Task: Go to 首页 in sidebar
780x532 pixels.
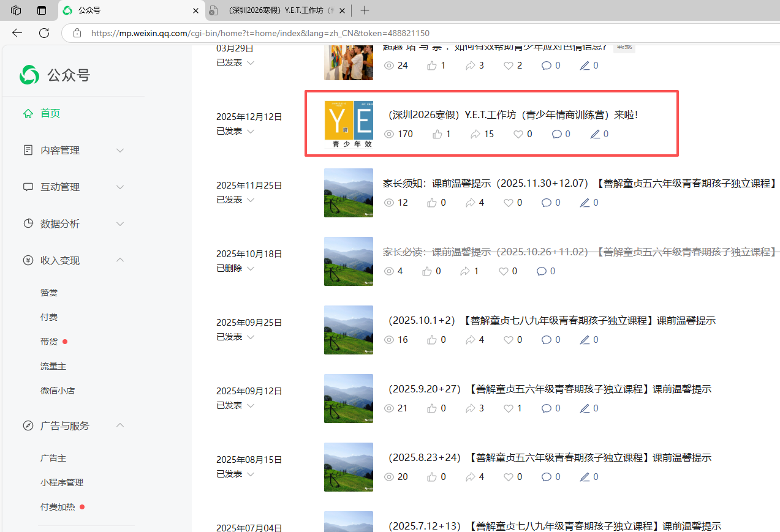Action: tap(50, 113)
